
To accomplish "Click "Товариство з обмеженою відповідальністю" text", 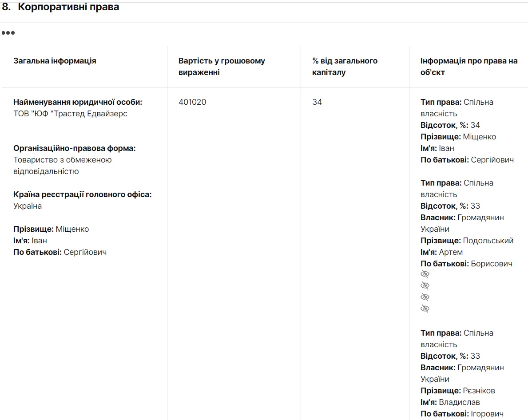I will (x=62, y=166).
